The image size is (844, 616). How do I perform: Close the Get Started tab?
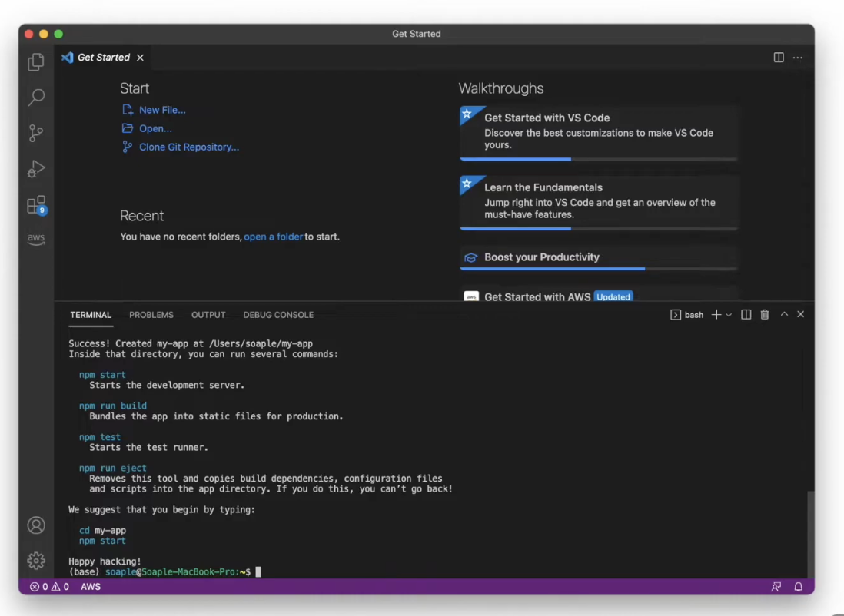140,58
